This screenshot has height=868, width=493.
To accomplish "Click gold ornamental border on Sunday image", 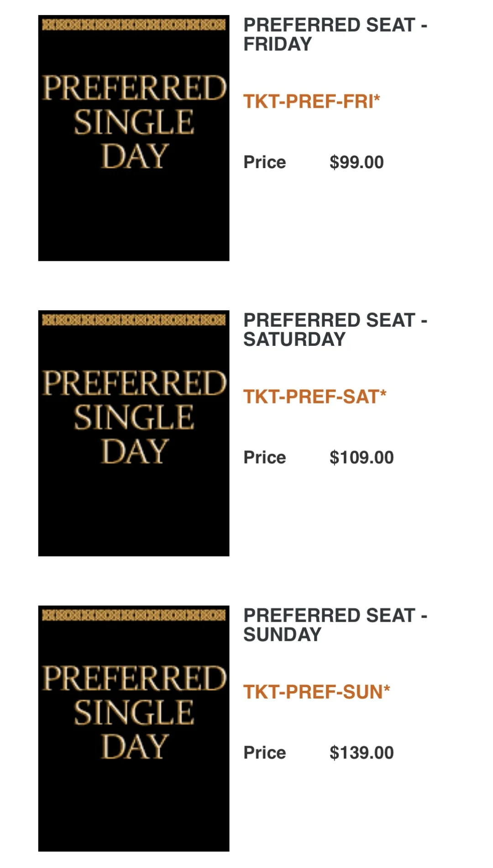I will (134, 615).
